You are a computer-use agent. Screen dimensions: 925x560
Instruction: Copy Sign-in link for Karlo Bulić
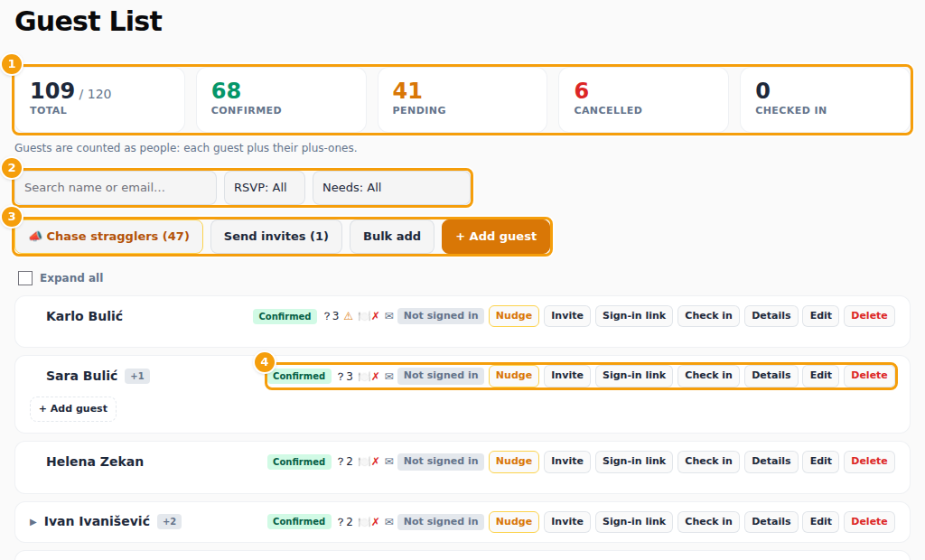(634, 316)
